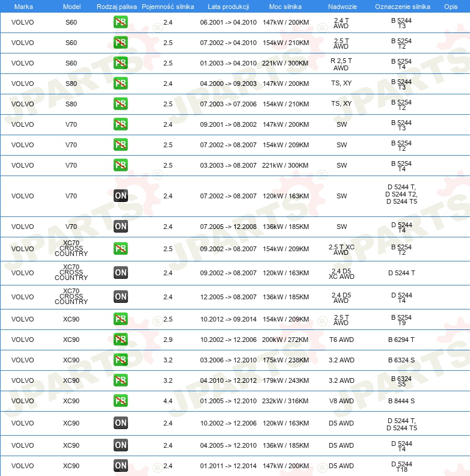Image resolution: width=470 pixels, height=476 pixels.
Task: Click the petrol icon in the XC90 2.9 T6 row
Action: (x=121, y=340)
